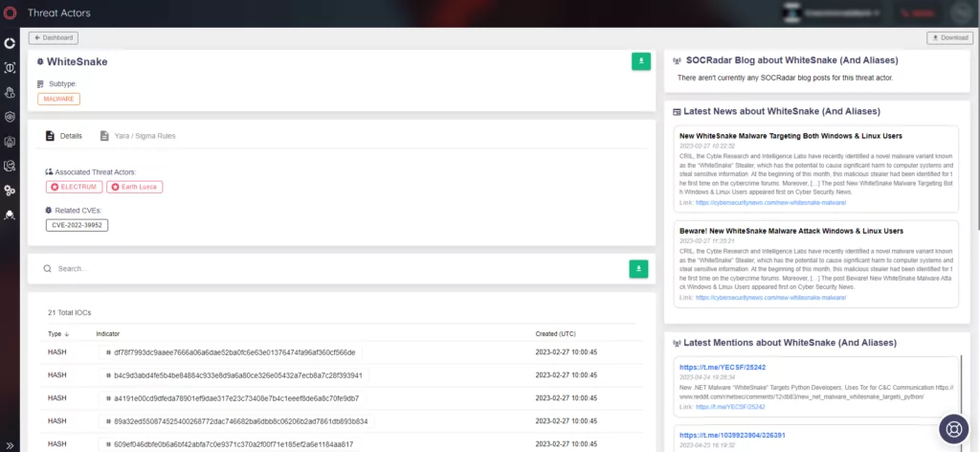Click the Download button at top right
The height and width of the screenshot is (452, 980).
point(949,38)
